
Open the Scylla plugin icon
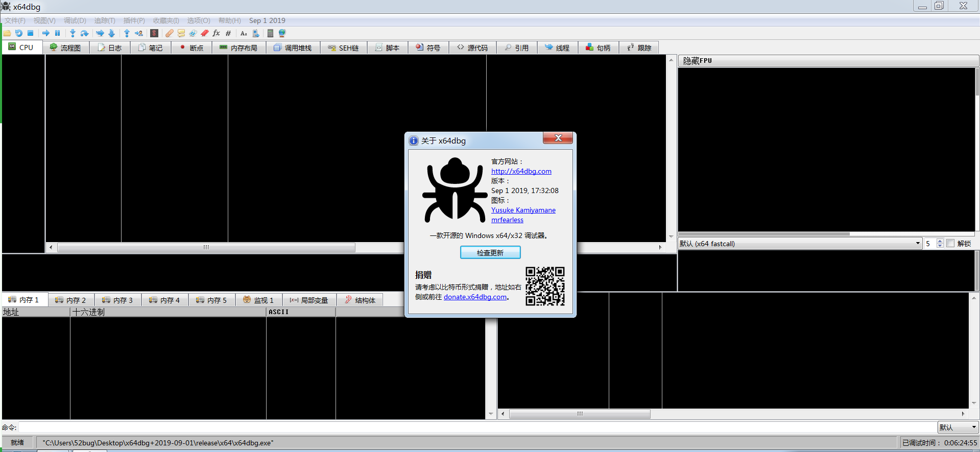click(x=154, y=33)
